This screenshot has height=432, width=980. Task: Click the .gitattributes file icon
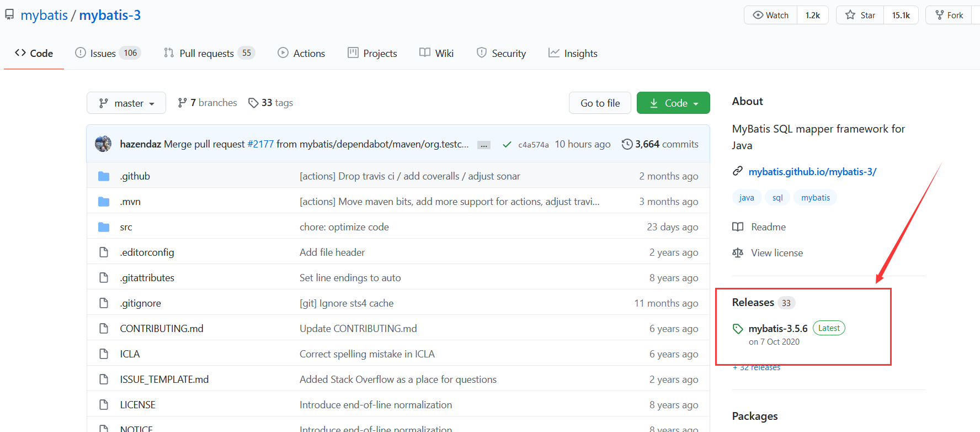(104, 278)
